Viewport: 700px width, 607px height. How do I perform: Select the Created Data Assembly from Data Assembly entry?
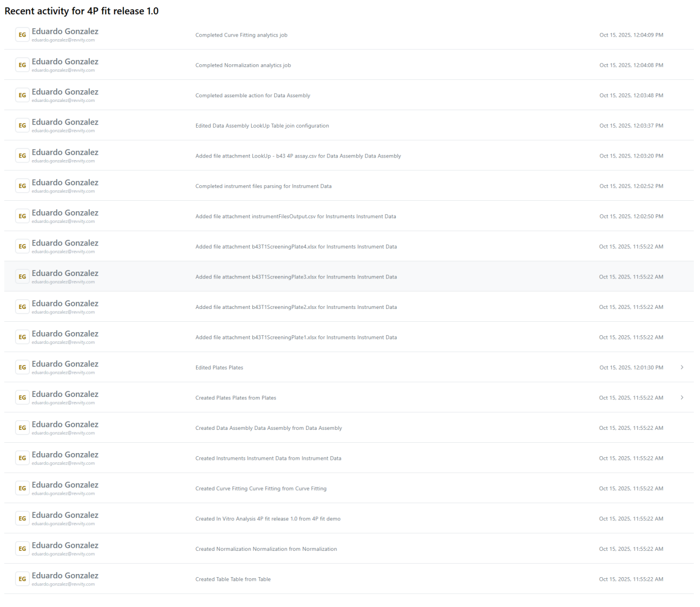pyautogui.click(x=268, y=428)
